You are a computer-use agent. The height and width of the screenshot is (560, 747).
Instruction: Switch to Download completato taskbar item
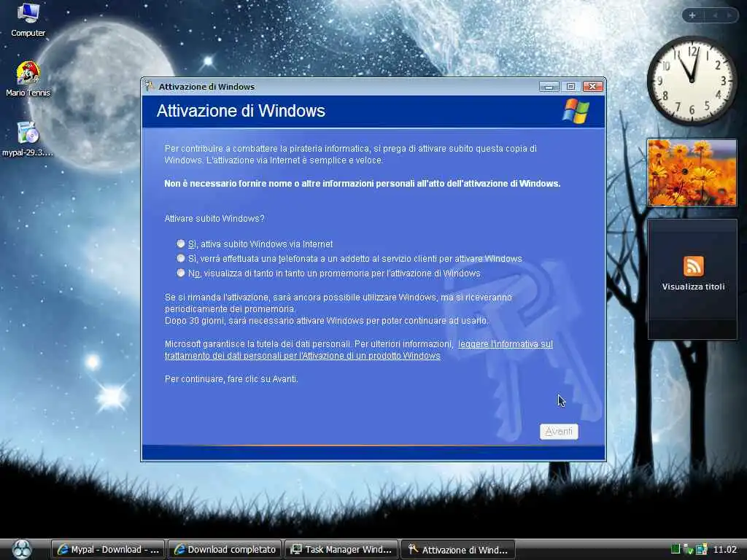(x=225, y=550)
